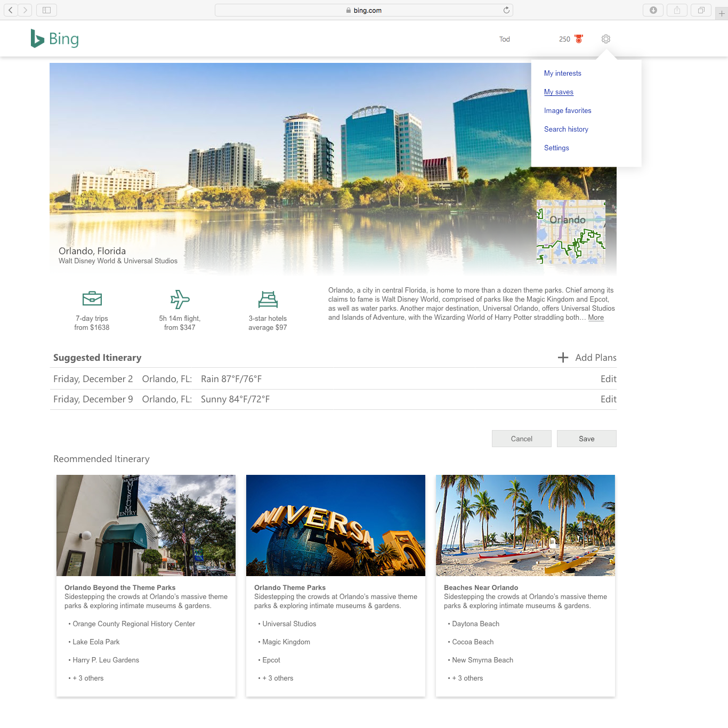
Task: Click the briefcase 7-day trips icon
Action: [92, 298]
